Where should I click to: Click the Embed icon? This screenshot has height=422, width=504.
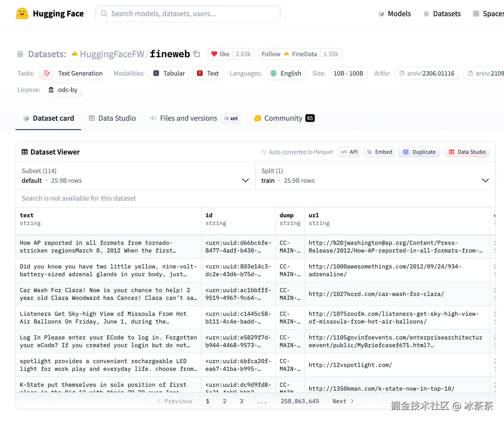(369, 152)
